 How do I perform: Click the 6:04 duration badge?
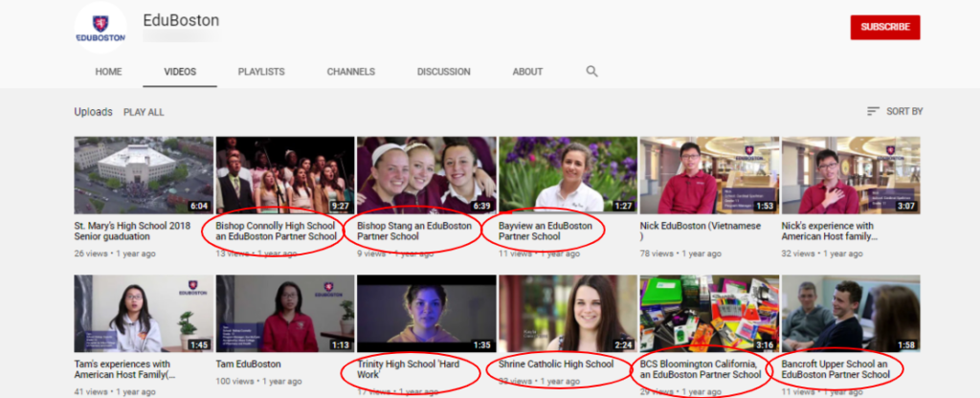coord(200,207)
